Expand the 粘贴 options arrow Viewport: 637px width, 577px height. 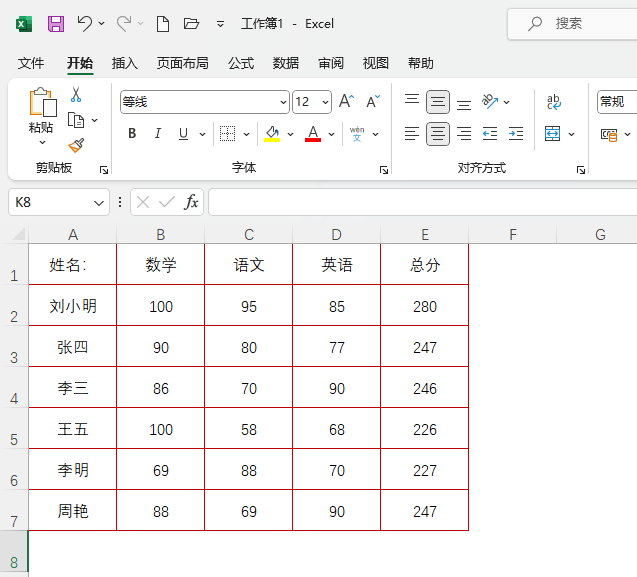pos(42,143)
